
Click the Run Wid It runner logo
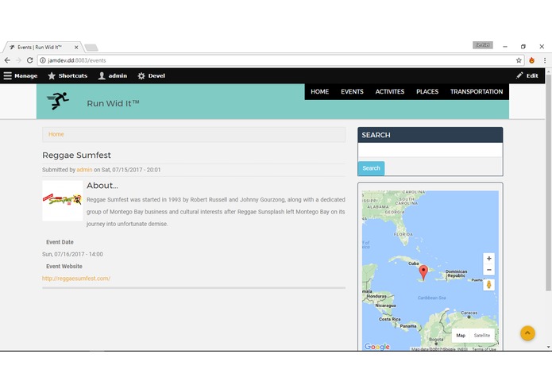click(x=58, y=101)
